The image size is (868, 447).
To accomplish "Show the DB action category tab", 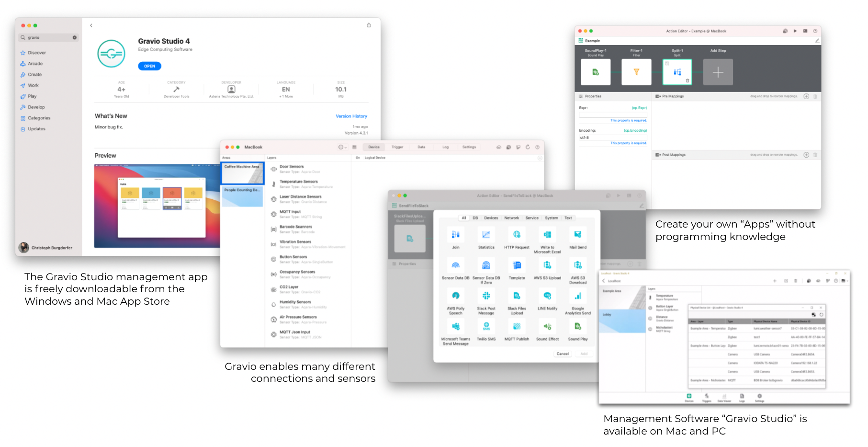I will [475, 218].
